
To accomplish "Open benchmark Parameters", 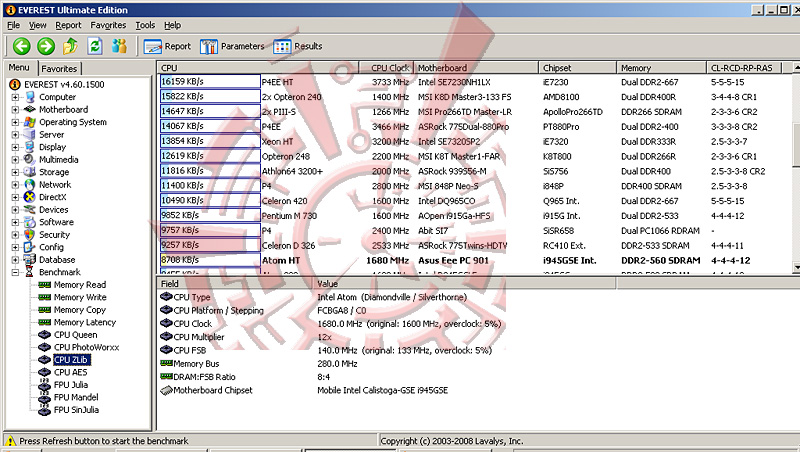I will click(232, 46).
